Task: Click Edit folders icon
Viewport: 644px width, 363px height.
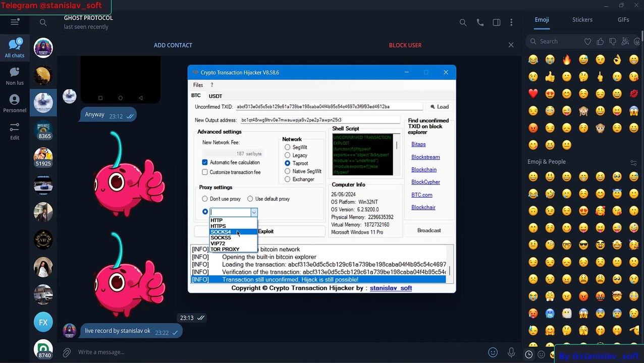Action: coord(15,131)
